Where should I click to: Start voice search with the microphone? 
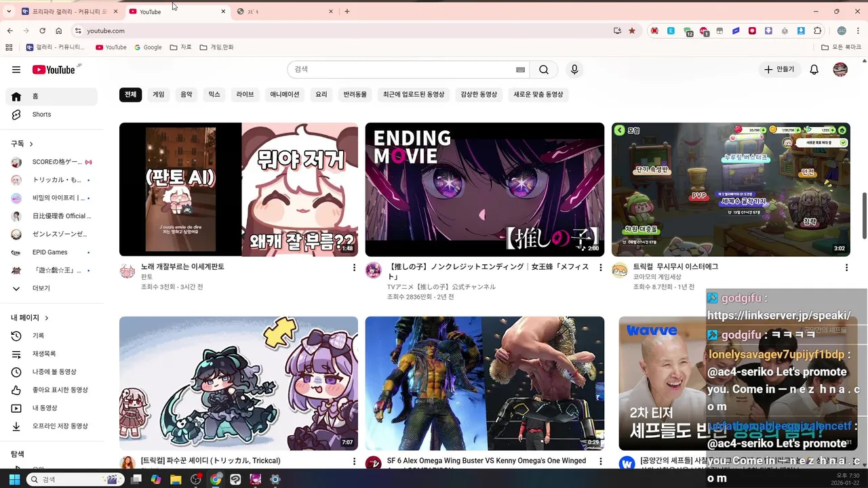(x=574, y=70)
